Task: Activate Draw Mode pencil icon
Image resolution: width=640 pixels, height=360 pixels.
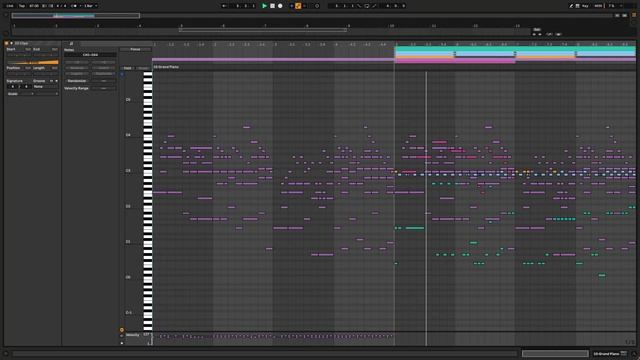Action: 571,6
